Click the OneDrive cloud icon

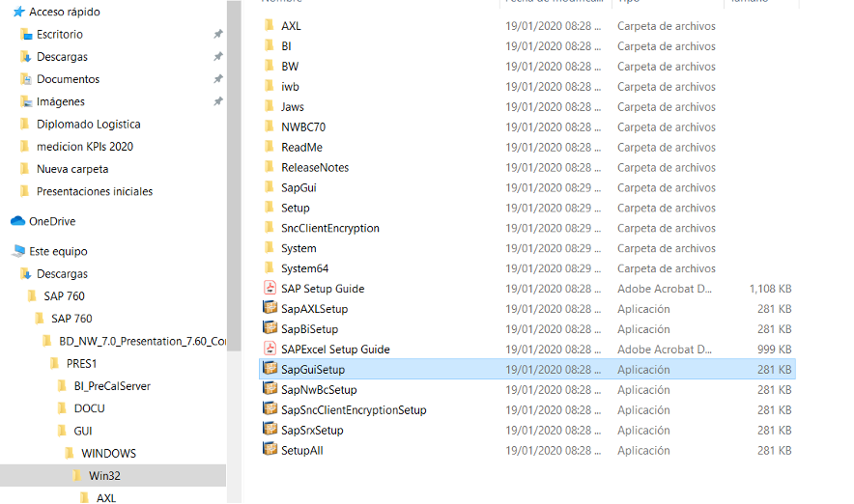coord(17,221)
